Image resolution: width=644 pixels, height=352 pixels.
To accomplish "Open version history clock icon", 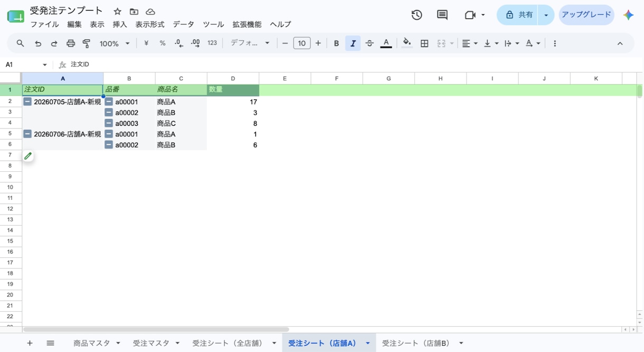I will 416,15.
